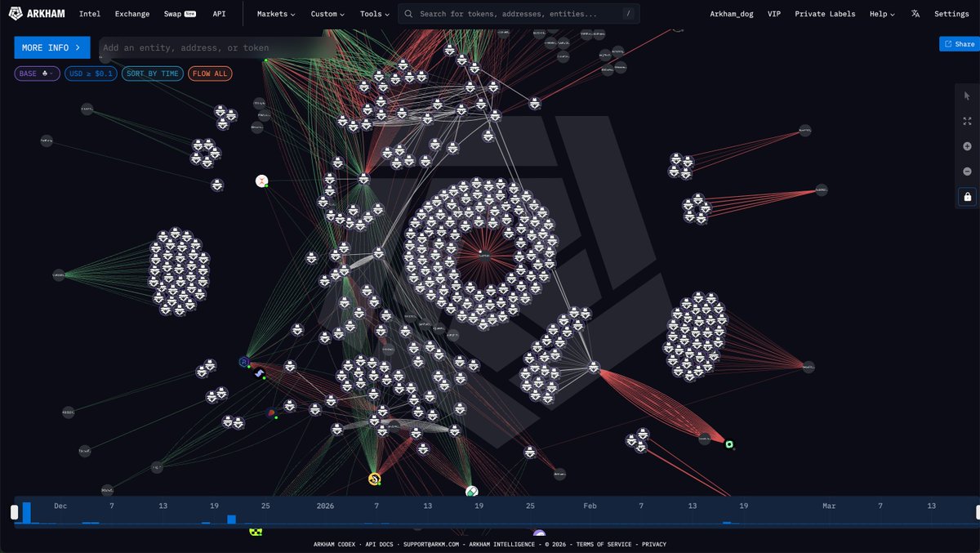
Task: Click the language translate icon
Action: coord(915,14)
